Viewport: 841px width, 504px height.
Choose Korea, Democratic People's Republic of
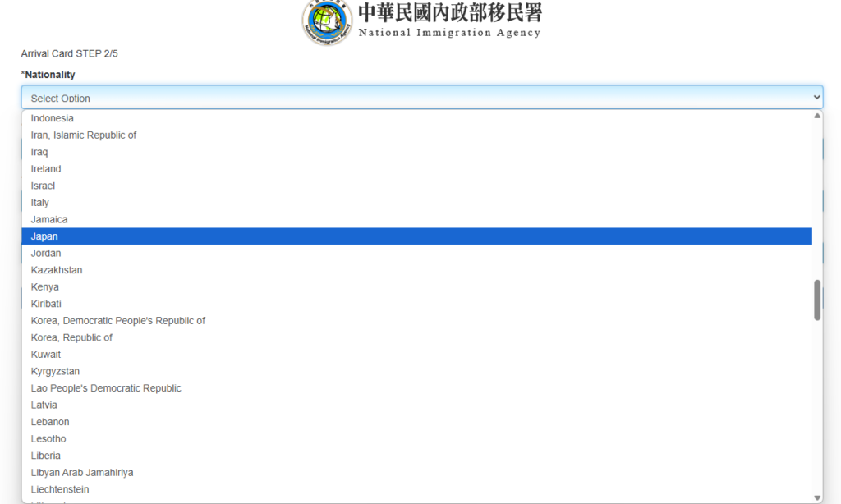pyautogui.click(x=118, y=321)
